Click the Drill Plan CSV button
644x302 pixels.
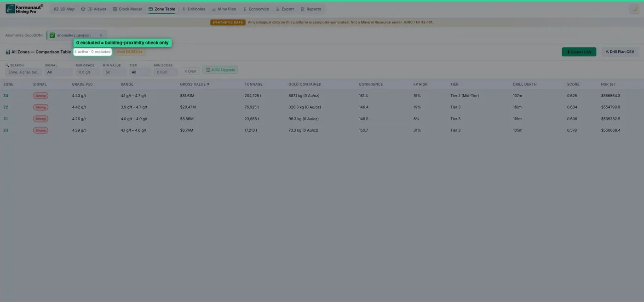point(620,52)
